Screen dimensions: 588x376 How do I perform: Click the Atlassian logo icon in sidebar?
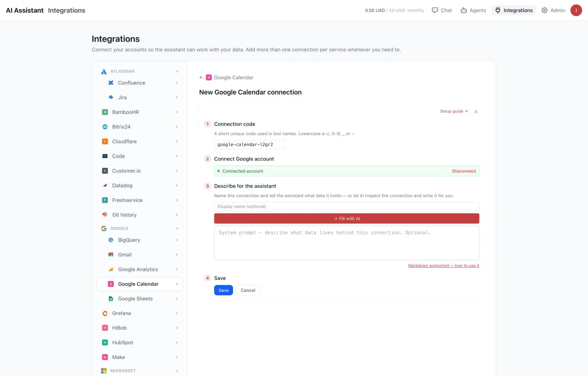[104, 71]
